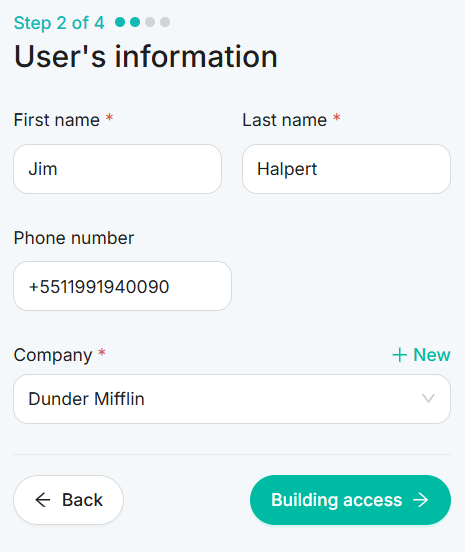Select the fourth gray step indicator dot
The width and height of the screenshot is (465, 552).
165,22
